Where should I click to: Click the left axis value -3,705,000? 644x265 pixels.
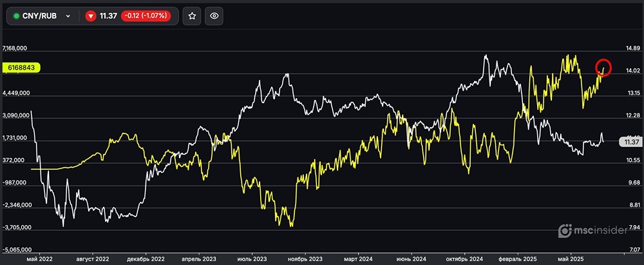(x=15, y=228)
